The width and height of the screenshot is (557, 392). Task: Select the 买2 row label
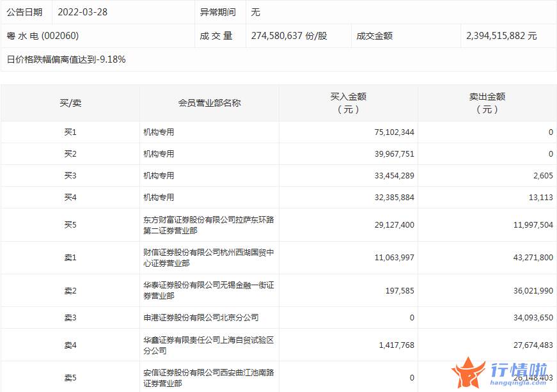[x=70, y=153]
